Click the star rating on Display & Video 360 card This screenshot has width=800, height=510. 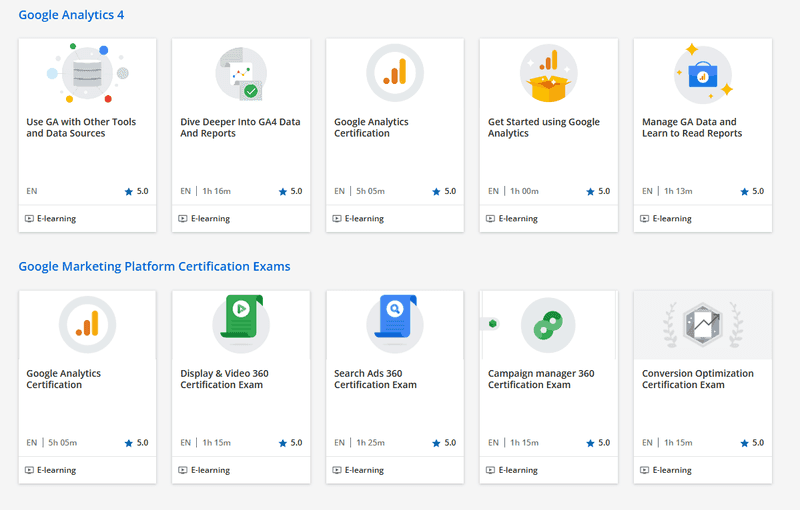point(290,443)
